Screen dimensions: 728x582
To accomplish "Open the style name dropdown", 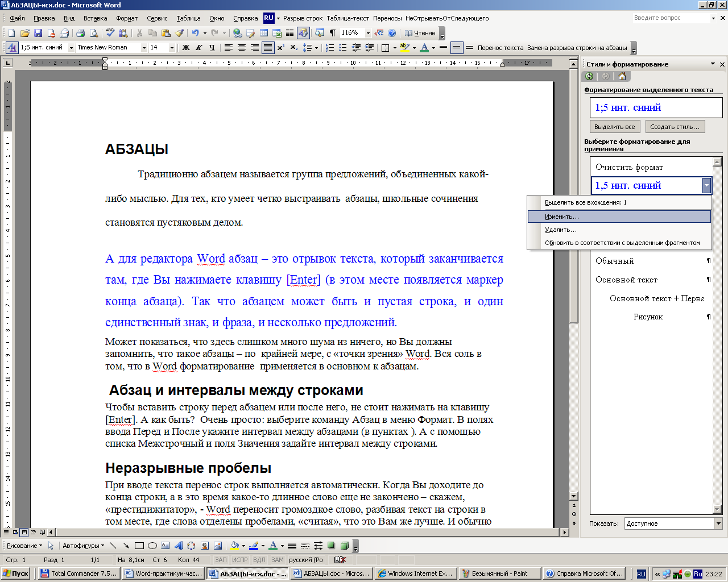I will click(x=71, y=48).
